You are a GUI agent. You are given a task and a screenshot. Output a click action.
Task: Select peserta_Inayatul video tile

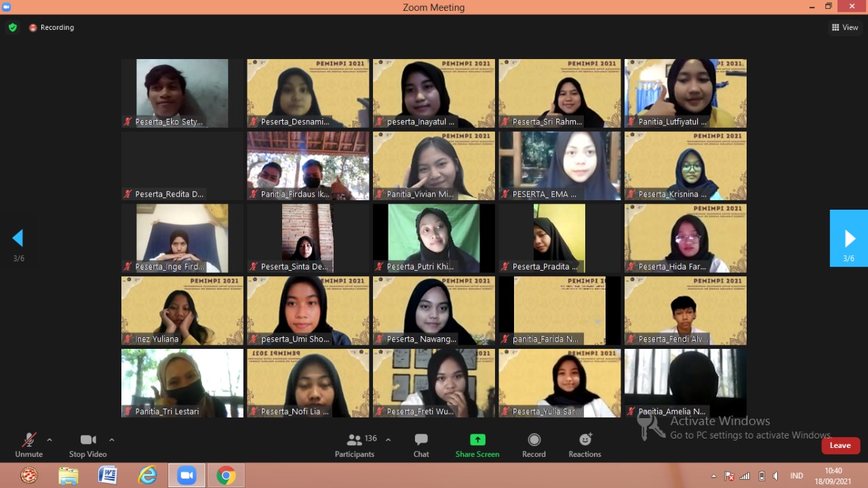[434, 93]
